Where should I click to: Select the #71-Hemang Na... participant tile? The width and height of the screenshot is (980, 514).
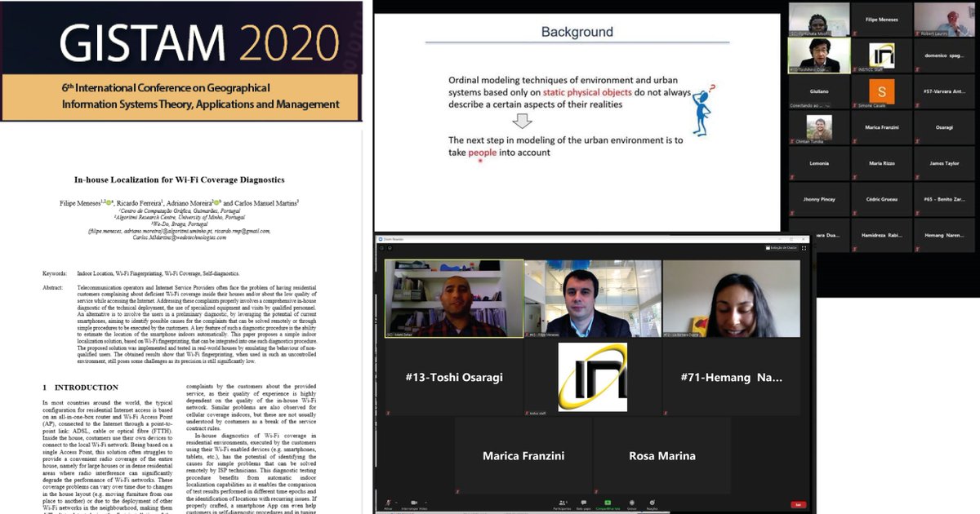(732, 377)
